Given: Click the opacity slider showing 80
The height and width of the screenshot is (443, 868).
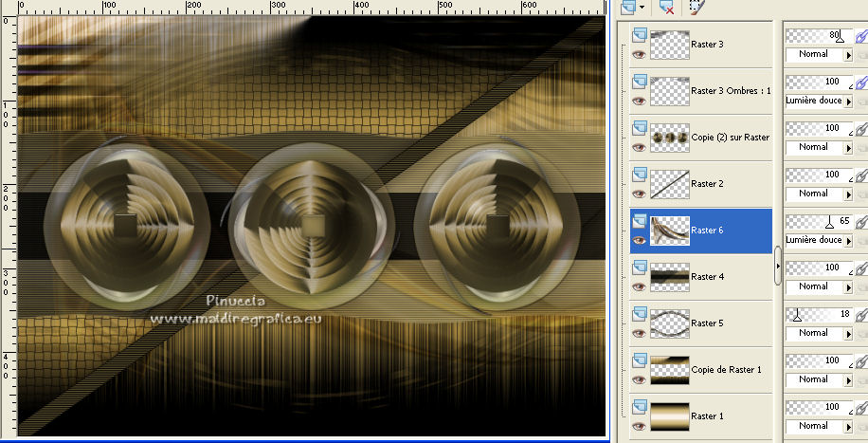Looking at the screenshot, I should click(x=820, y=37).
